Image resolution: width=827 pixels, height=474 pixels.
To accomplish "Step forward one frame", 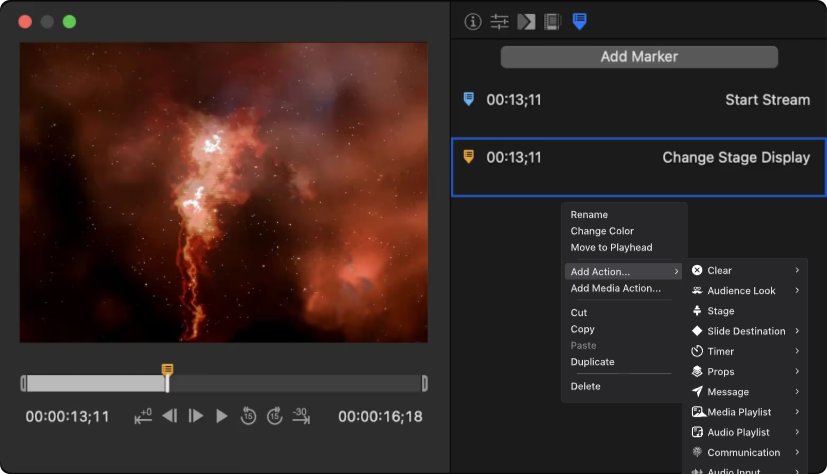I will point(196,416).
